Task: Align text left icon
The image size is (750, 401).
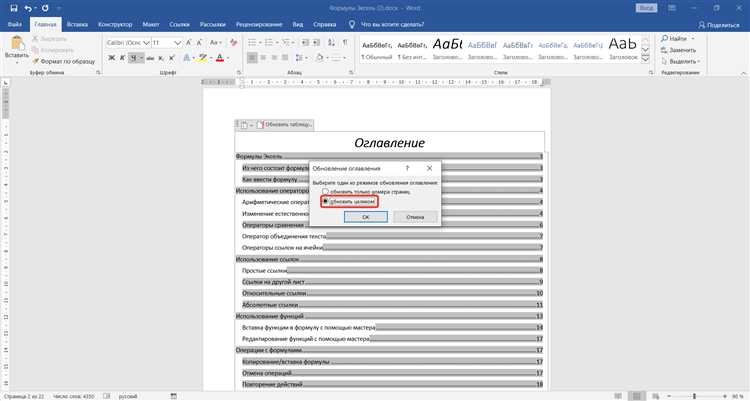Action: point(252,58)
